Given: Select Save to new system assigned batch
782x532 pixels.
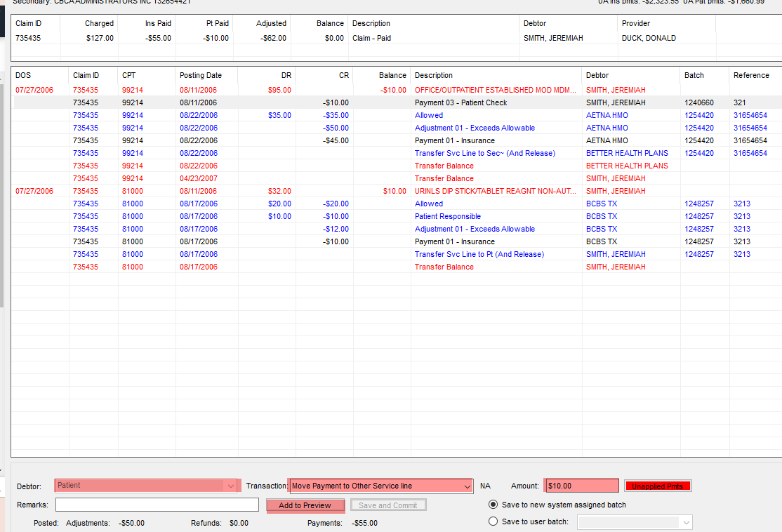Looking at the screenshot, I should point(493,505).
